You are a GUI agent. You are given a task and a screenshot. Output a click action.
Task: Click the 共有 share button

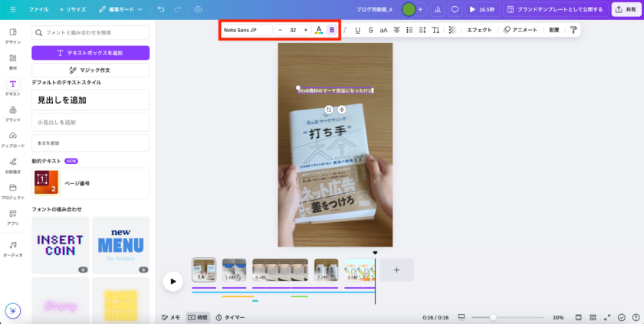coord(626,9)
